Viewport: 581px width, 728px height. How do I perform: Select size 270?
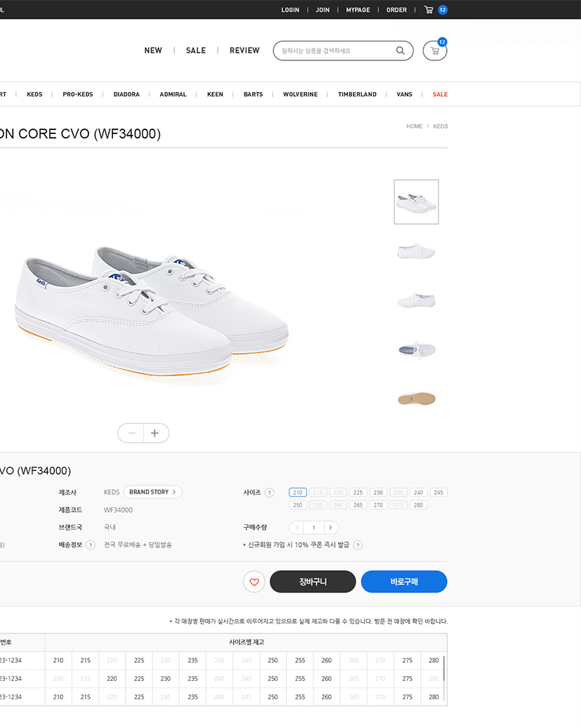point(379,505)
